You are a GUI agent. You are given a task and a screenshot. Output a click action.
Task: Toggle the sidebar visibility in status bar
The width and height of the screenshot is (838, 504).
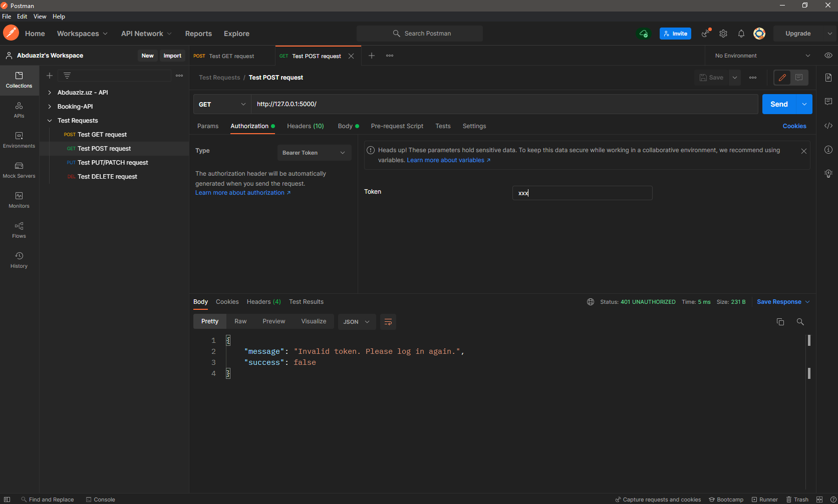[7, 499]
